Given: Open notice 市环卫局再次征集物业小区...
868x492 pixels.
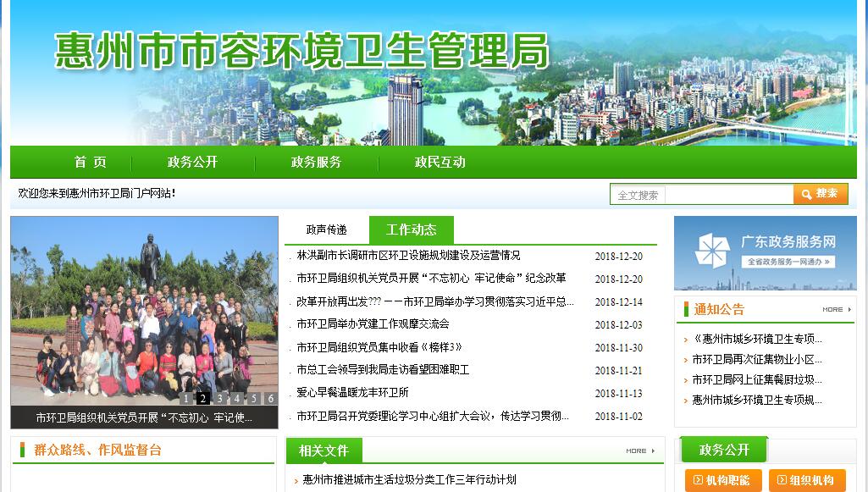Looking at the screenshot, I should click(757, 360).
